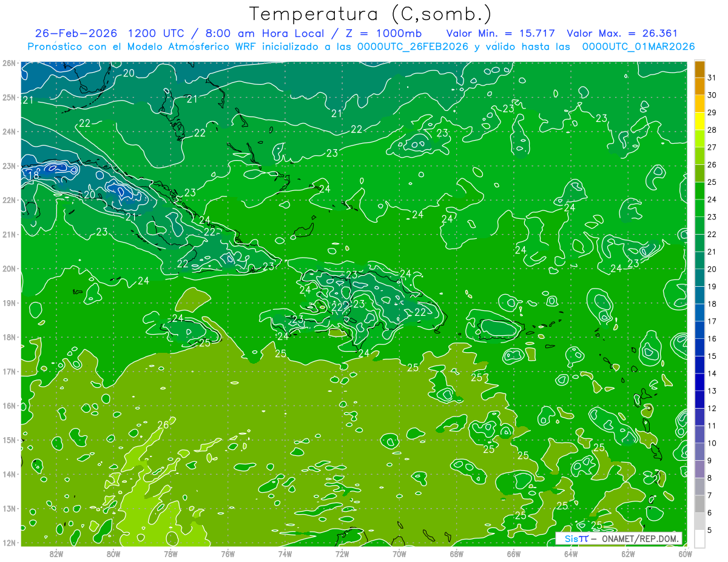Click the 20N latitude axis label
The image size is (728, 562).
pyautogui.click(x=8, y=268)
